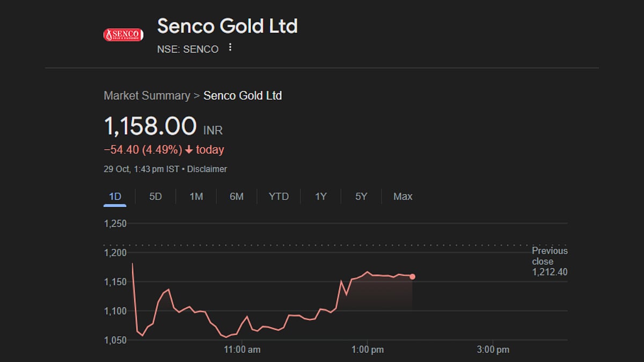Switch to the 5D chart tab
The height and width of the screenshot is (362, 644).
pos(155,196)
